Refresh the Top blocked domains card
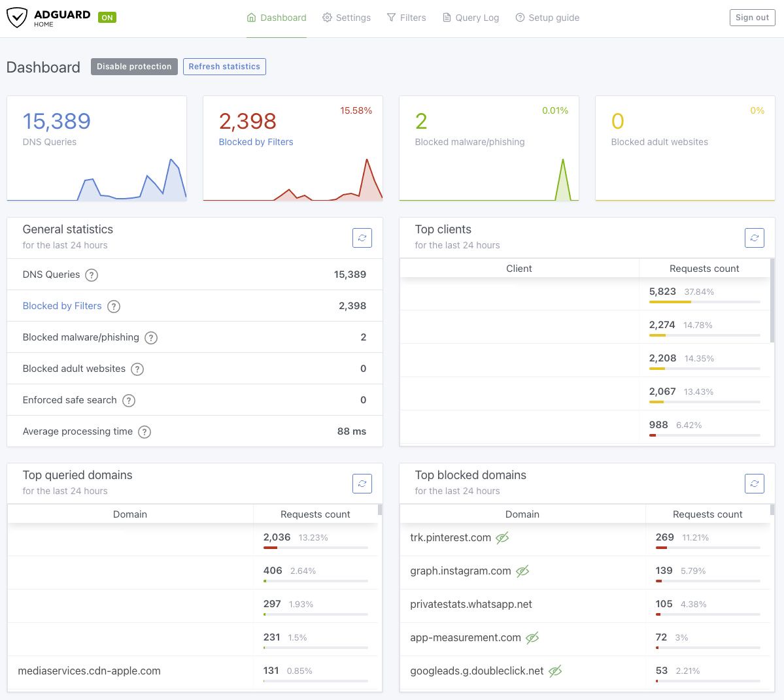 (x=754, y=484)
